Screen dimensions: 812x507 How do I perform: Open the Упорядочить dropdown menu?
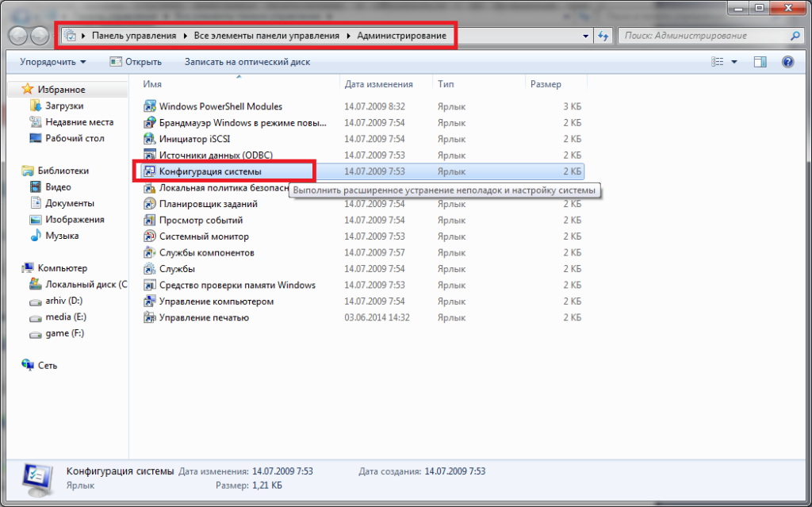click(x=53, y=62)
